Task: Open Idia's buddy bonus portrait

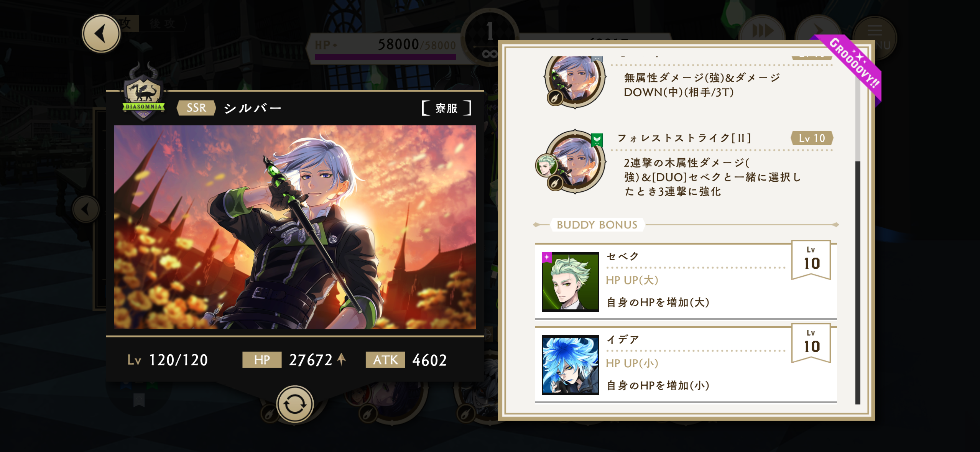Action: (570, 365)
